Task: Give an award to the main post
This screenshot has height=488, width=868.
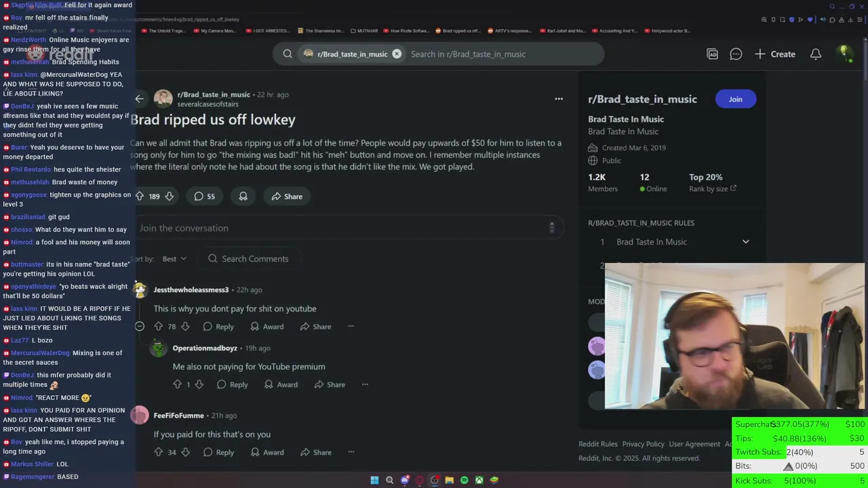Action: (x=243, y=197)
